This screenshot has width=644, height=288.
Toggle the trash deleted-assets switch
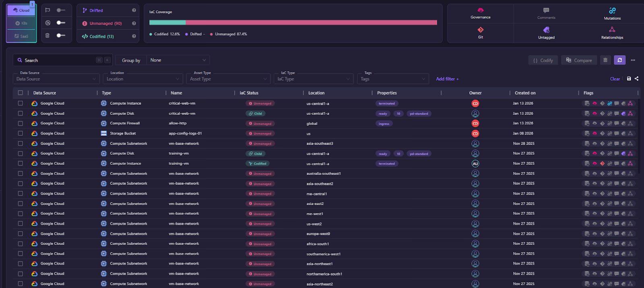pyautogui.click(x=61, y=35)
